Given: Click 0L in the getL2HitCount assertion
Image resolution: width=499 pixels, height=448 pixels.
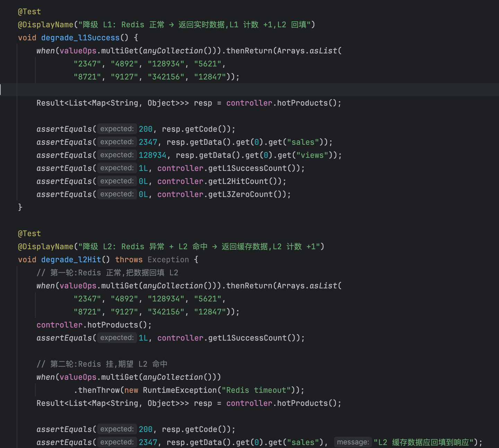Looking at the screenshot, I should click(143, 181).
